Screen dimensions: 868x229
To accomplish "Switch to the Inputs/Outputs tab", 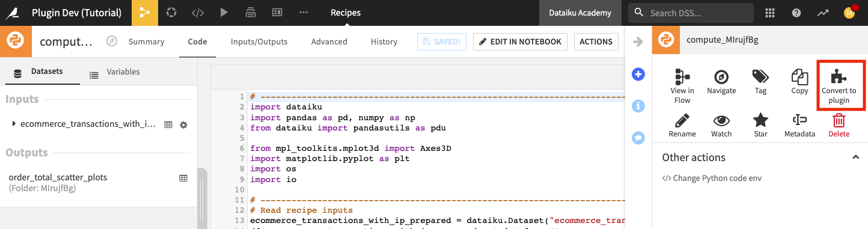I will [259, 41].
